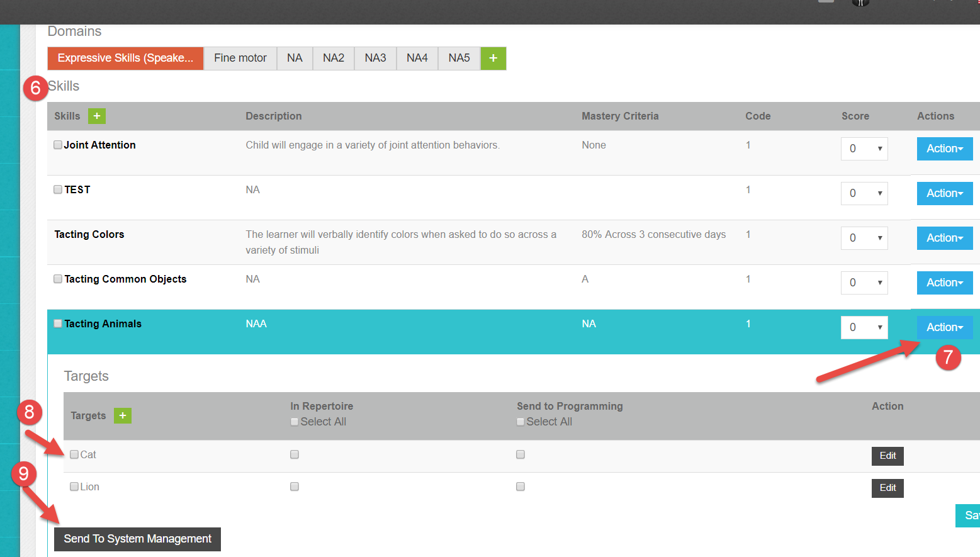Click the Joint Attention skill name
The image size is (980, 557).
(100, 145)
